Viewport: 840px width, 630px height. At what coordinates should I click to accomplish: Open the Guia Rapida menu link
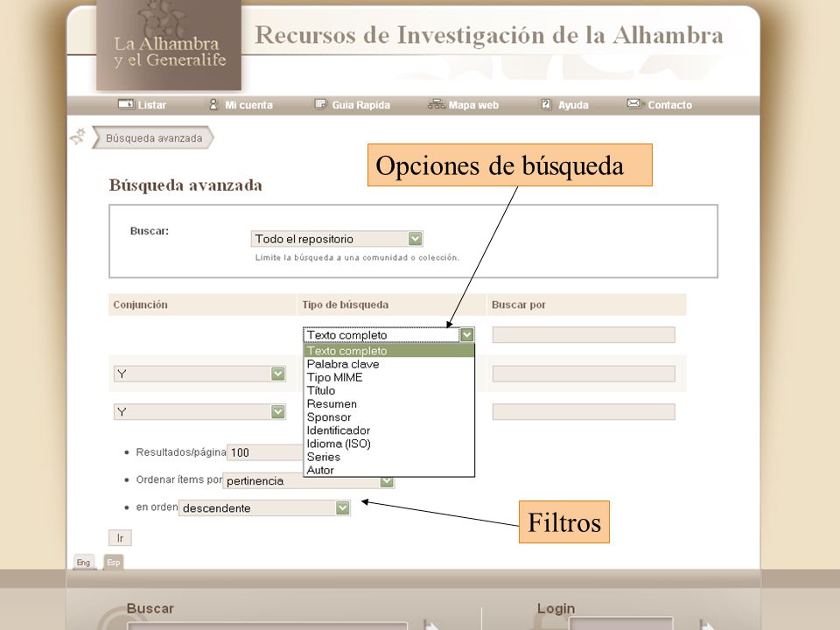tap(361, 105)
